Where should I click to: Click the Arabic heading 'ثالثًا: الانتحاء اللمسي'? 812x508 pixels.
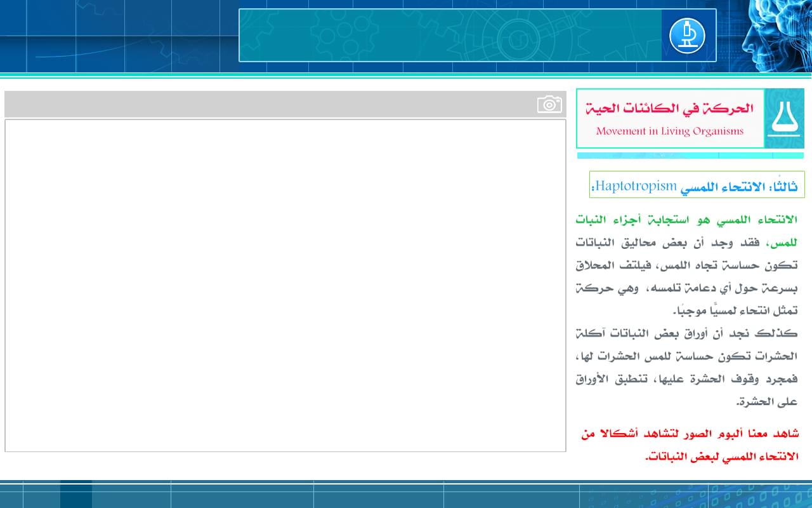(x=738, y=187)
